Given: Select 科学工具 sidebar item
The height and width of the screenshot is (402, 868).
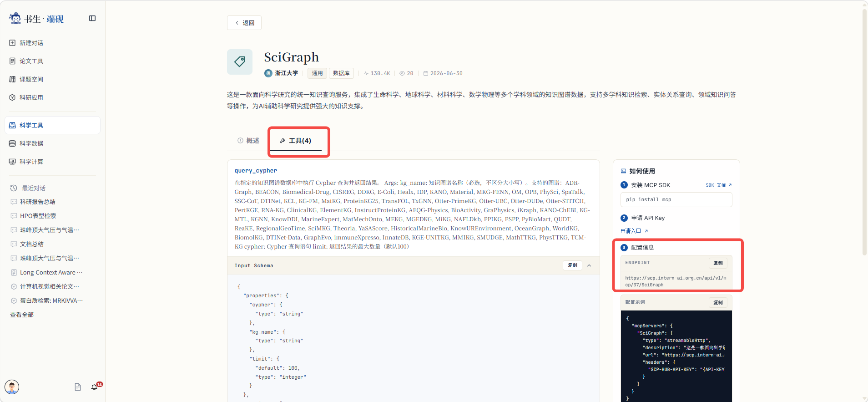Looking at the screenshot, I should (52, 125).
